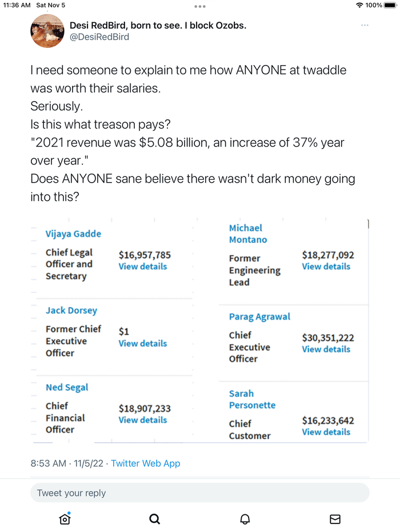Open Vijaya Gadde's name link

pyautogui.click(x=73, y=233)
